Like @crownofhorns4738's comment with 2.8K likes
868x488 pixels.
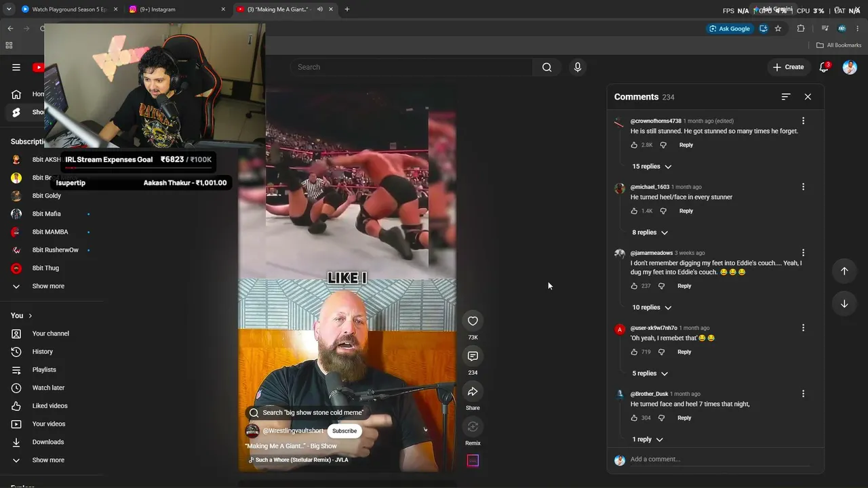634,145
